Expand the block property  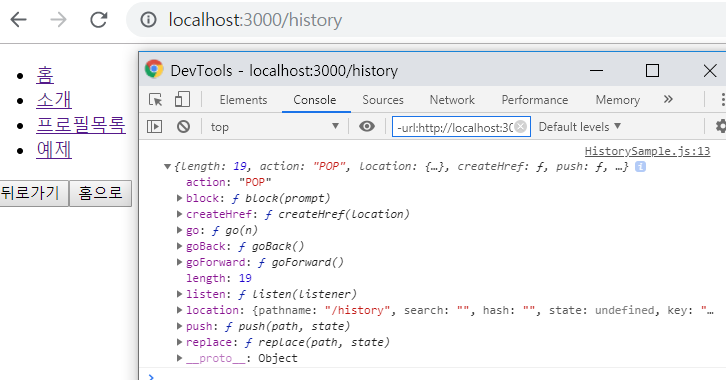[x=179, y=198]
